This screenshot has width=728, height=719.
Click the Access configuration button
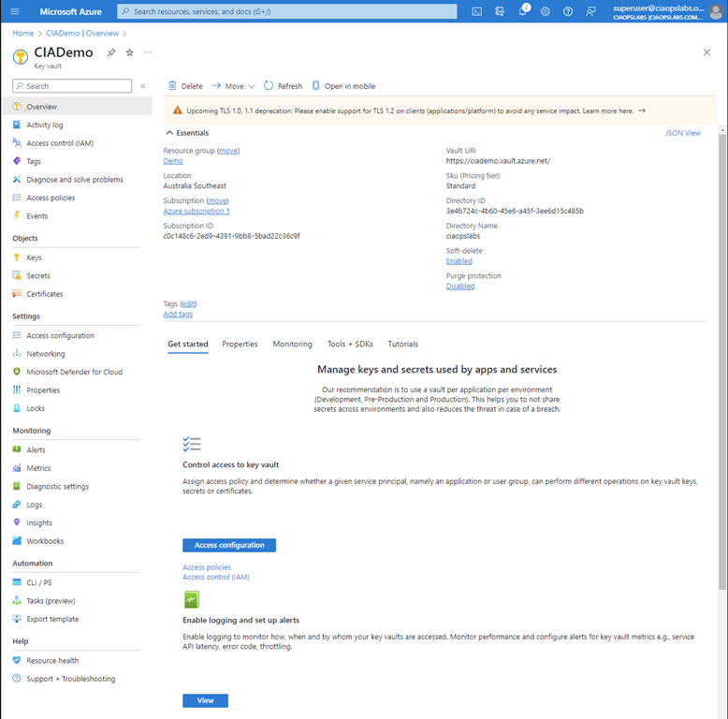tap(229, 545)
